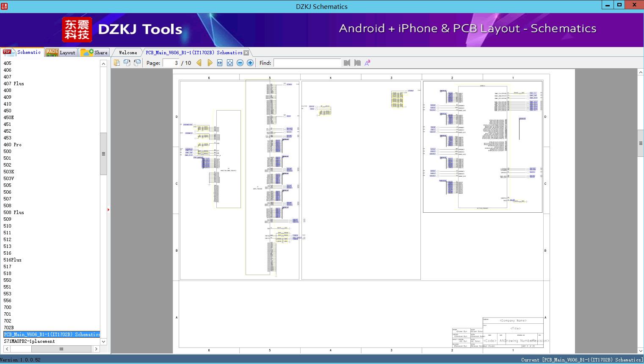
Task: Minimize the DZKJ Schematics window
Action: [608, 5]
